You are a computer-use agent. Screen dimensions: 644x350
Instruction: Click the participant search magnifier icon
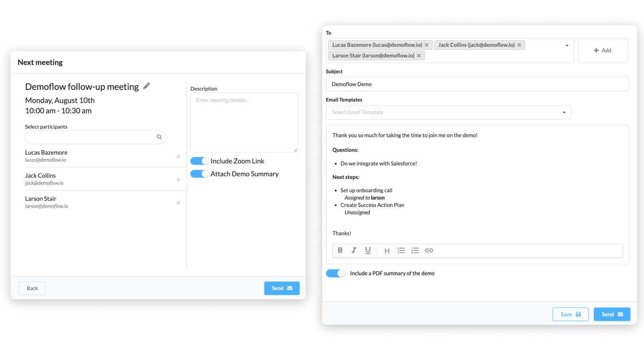click(x=159, y=137)
